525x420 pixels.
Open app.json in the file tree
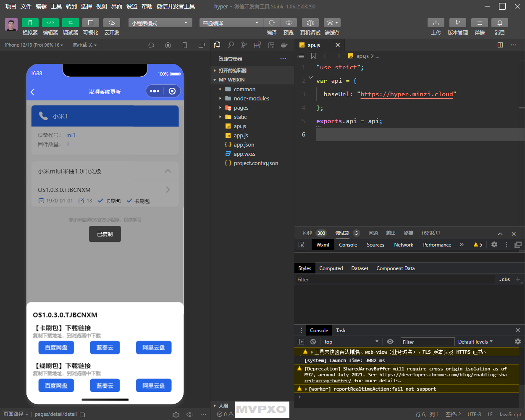(x=252, y=144)
